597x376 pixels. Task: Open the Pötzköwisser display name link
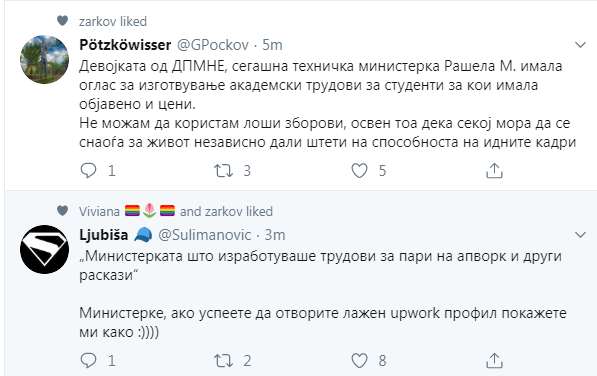click(x=125, y=45)
